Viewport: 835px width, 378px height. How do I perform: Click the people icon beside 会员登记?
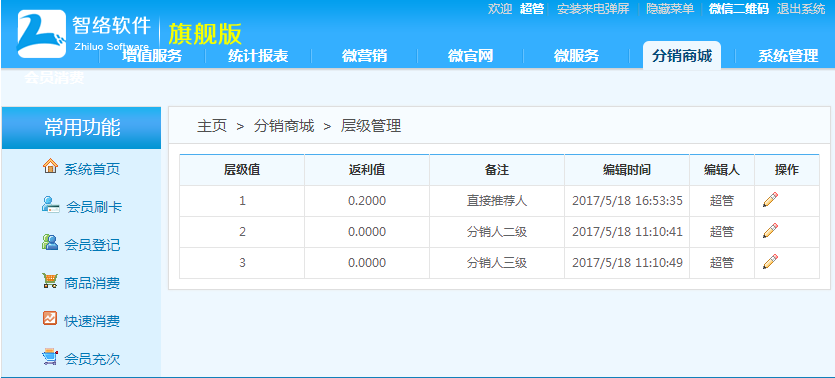(50, 242)
